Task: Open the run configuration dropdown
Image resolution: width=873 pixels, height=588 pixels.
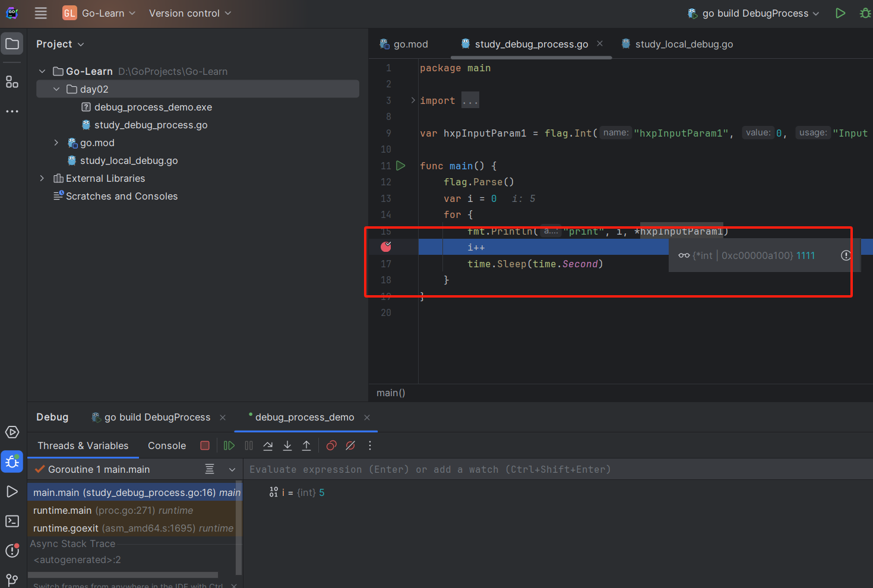Action: click(754, 13)
